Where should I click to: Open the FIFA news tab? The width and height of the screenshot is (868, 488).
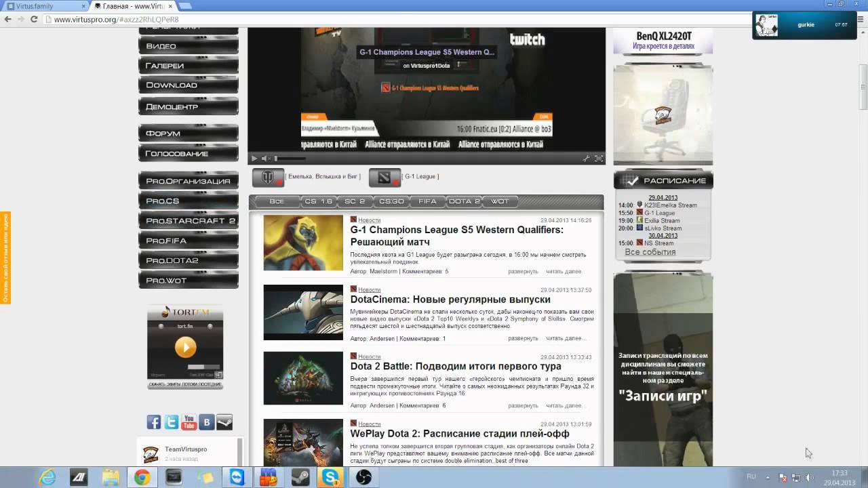[x=428, y=201]
